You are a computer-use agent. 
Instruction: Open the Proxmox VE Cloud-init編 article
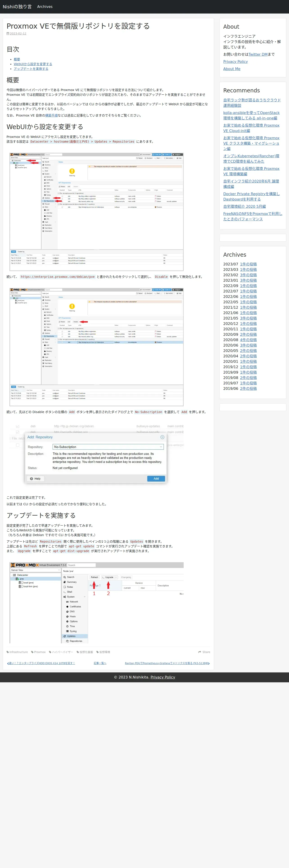(251, 128)
